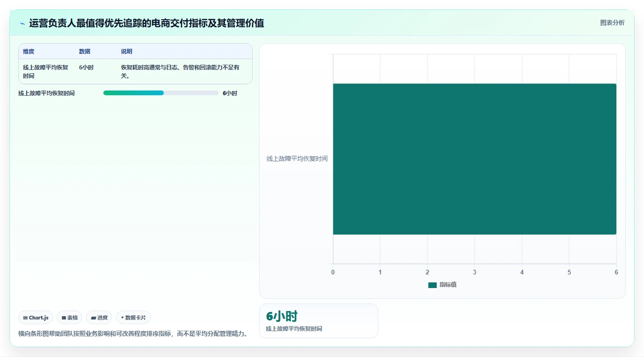This screenshot has height=357, width=644.
Task: Click the footer note starting 横向条形图
Action: coord(133,334)
